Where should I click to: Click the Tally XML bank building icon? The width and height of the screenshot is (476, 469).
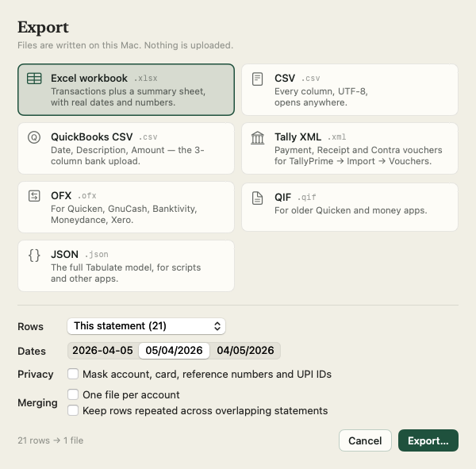[x=257, y=137]
